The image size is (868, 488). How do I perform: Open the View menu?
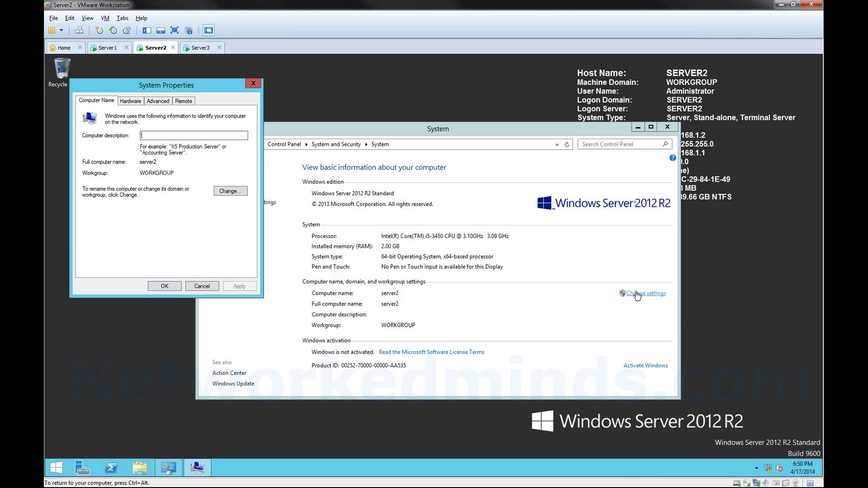click(x=87, y=18)
